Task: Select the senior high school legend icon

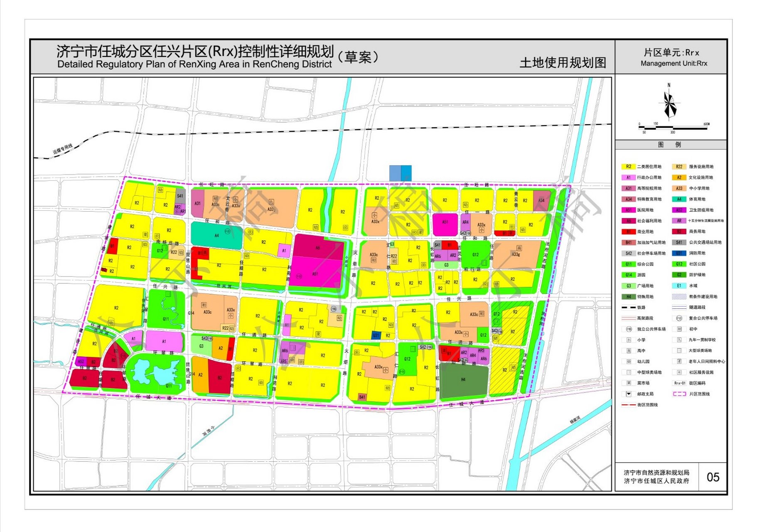Action: pyautogui.click(x=629, y=351)
